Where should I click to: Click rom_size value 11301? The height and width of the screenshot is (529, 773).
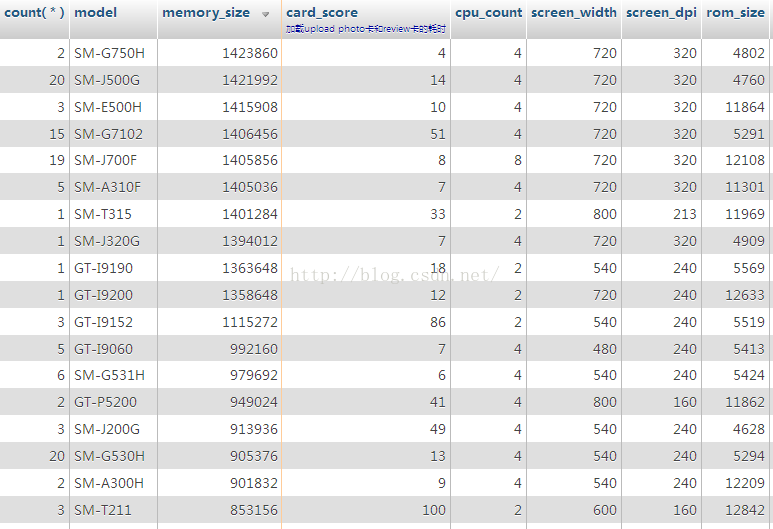coord(745,187)
